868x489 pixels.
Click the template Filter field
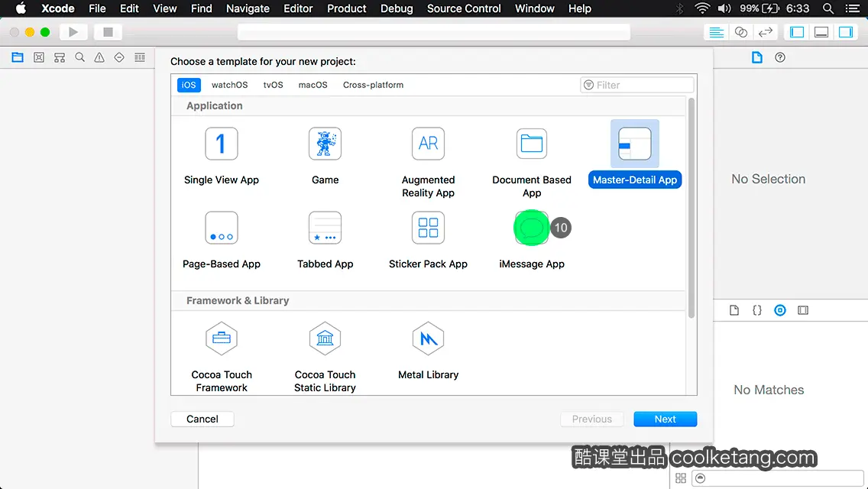point(636,85)
